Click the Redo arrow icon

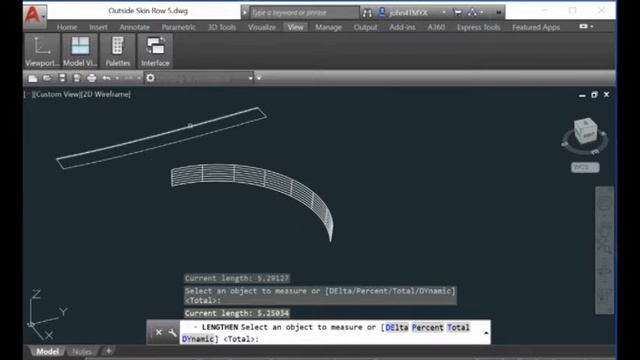point(129,78)
